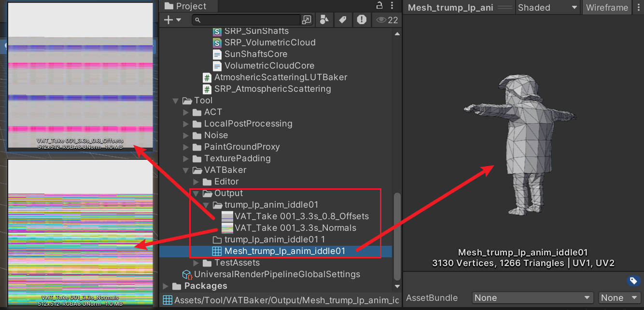This screenshot has width=644, height=310.
Task: Select Mesh_trump_lp_anim_iddle01 in the tree
Action: click(x=285, y=251)
